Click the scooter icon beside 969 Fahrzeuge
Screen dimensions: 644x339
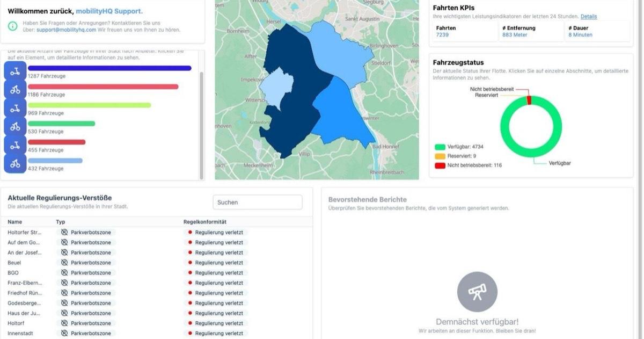coord(15,108)
